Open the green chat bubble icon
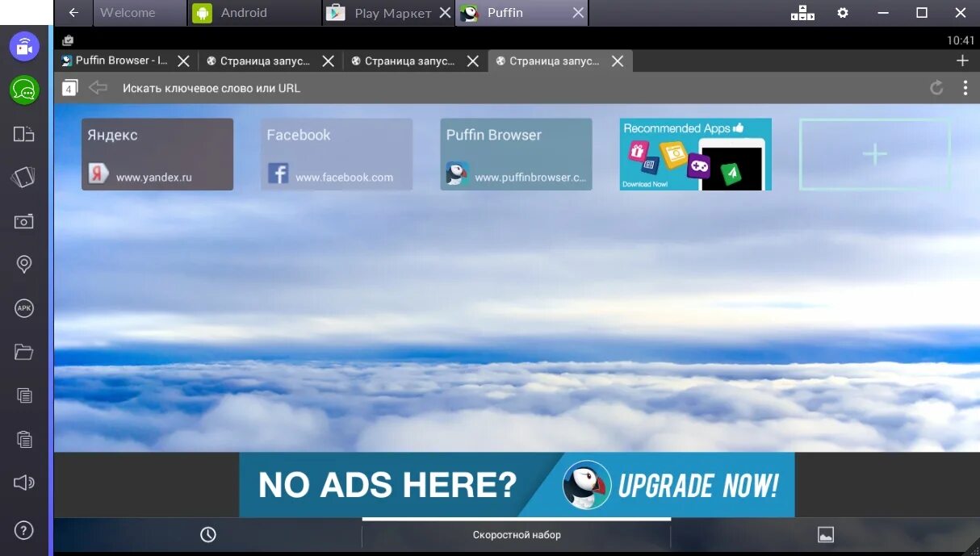 click(x=24, y=90)
